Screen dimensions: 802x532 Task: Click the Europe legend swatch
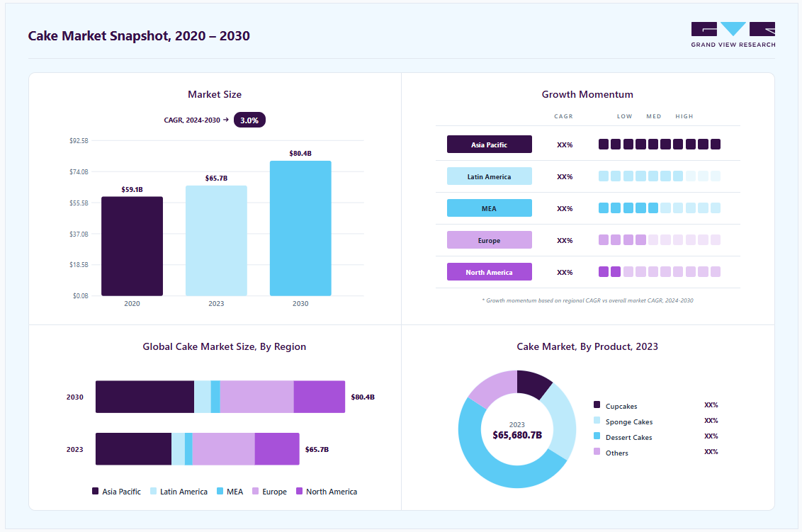(255, 491)
